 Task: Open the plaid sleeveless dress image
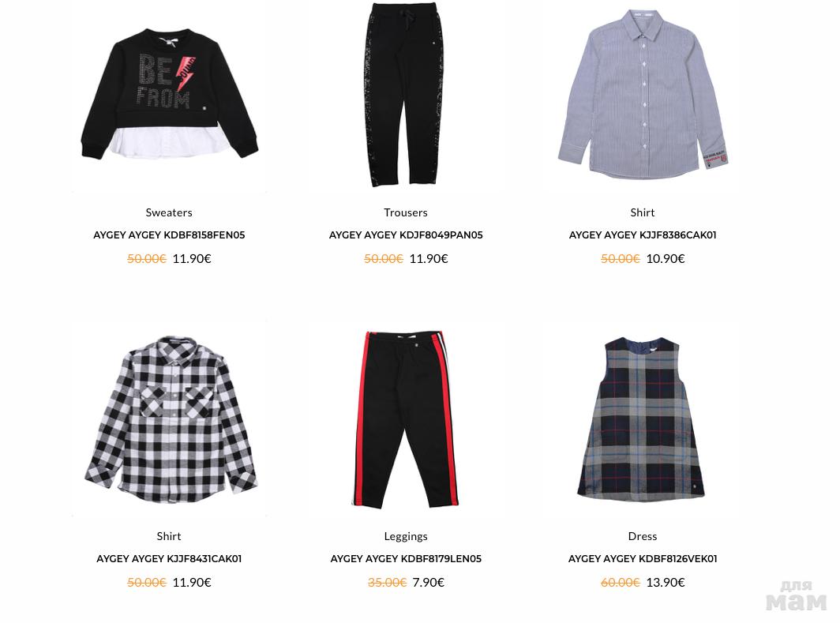point(641,419)
